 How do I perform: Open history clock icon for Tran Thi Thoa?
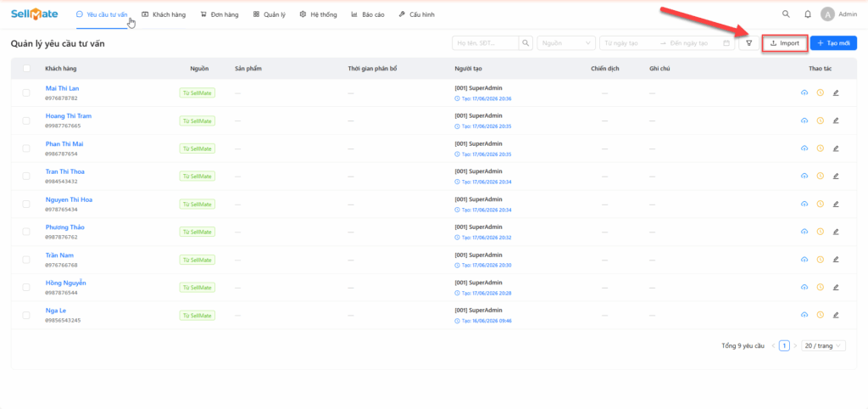point(821,176)
